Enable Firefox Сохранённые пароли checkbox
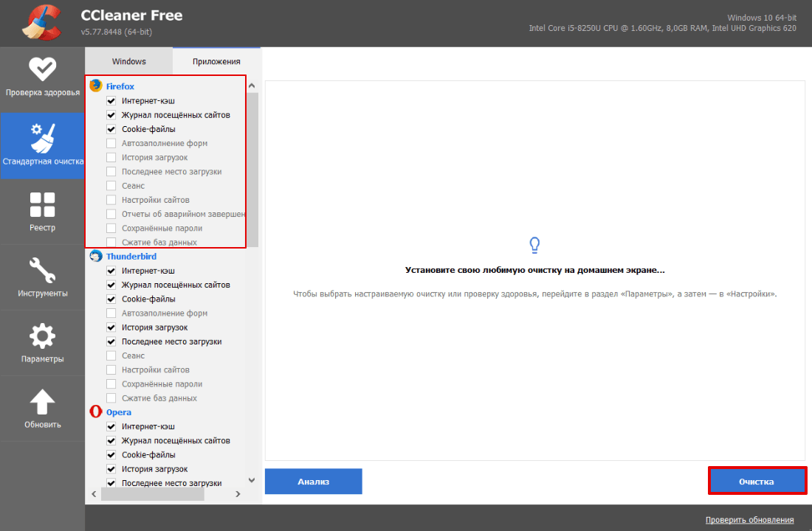Screen dimensions: 812x531 point(111,228)
